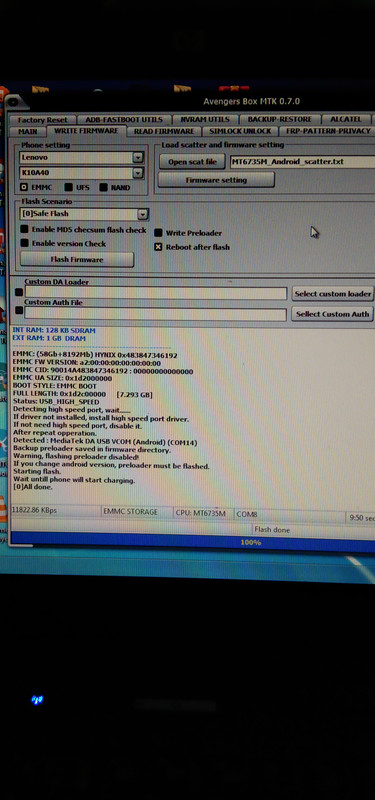The height and width of the screenshot is (800, 375).
Task: Click the Avengers Box MTK title bar
Action: (251, 101)
